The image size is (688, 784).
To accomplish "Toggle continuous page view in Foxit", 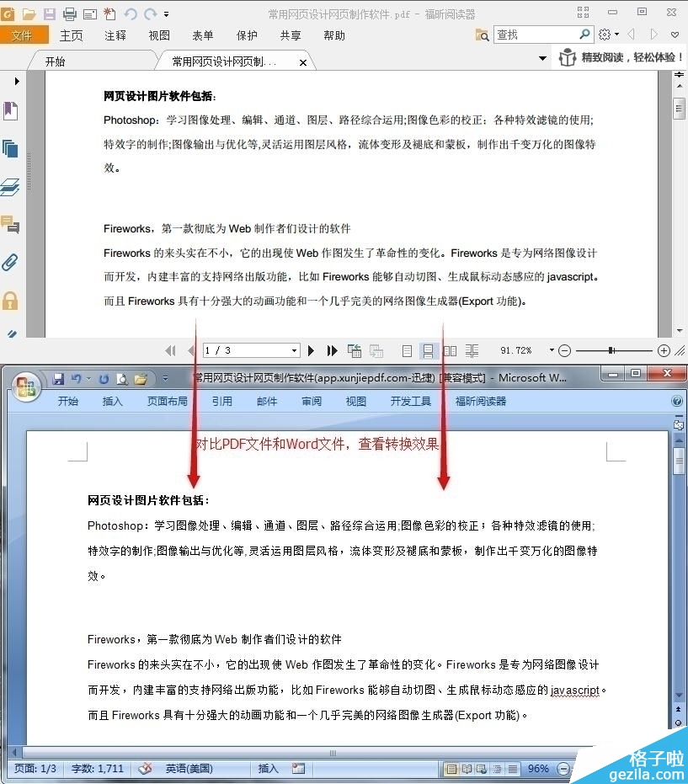I will 428,350.
